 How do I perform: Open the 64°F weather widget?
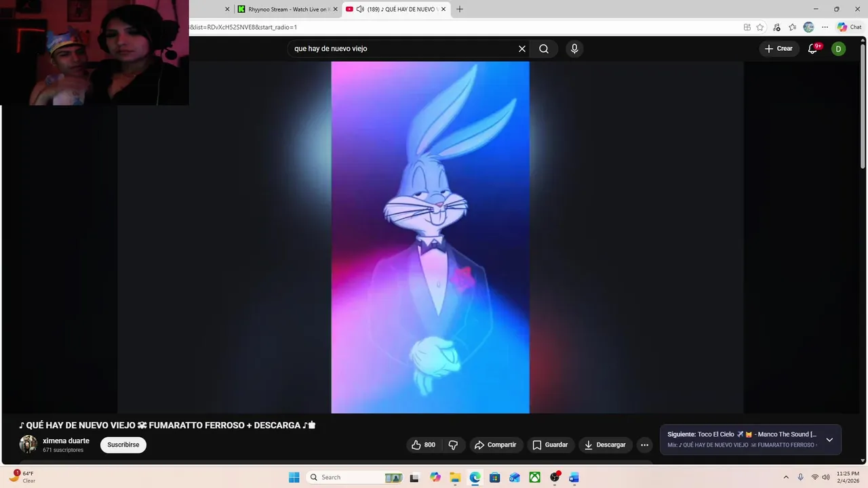(x=23, y=477)
